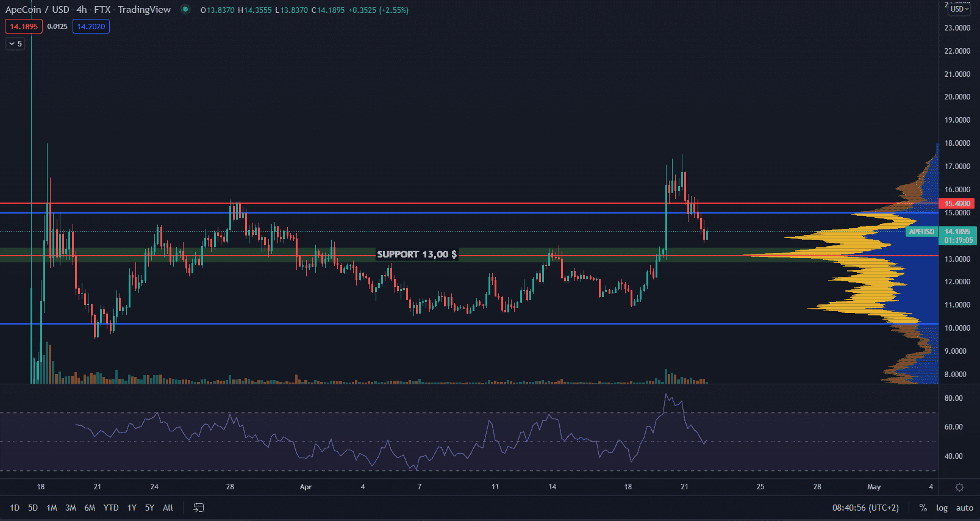
Task: Click the green market status indicator
Action: click(x=185, y=10)
